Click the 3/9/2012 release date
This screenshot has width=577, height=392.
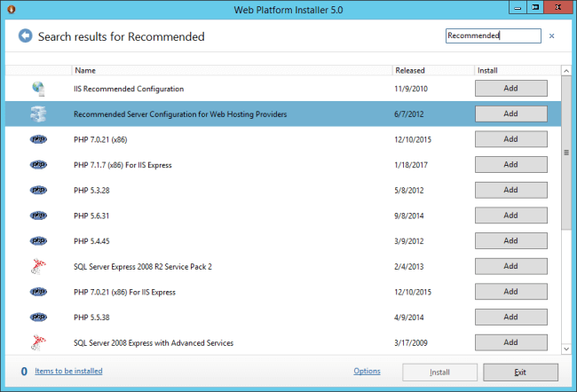point(409,241)
